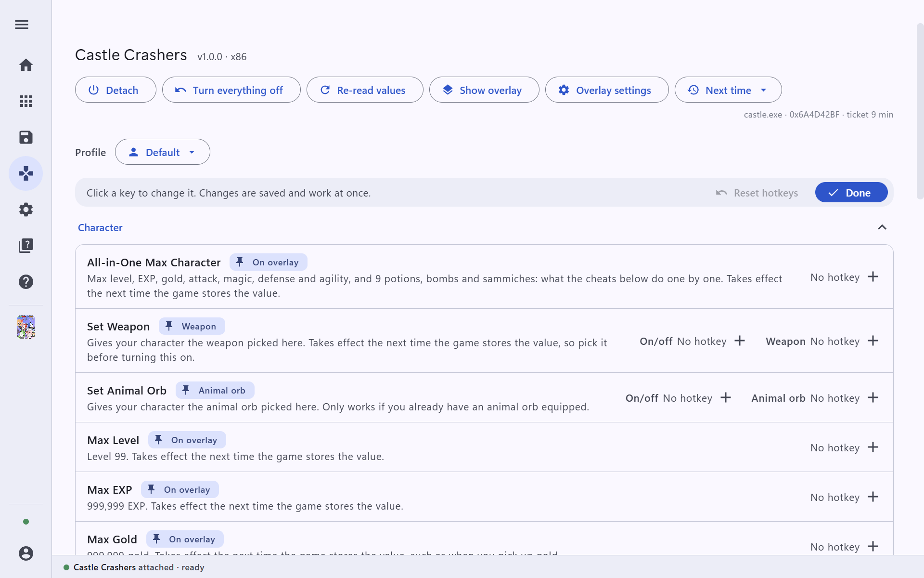Toggle On overlay pin for All-in-One Max Character

pyautogui.click(x=269, y=263)
